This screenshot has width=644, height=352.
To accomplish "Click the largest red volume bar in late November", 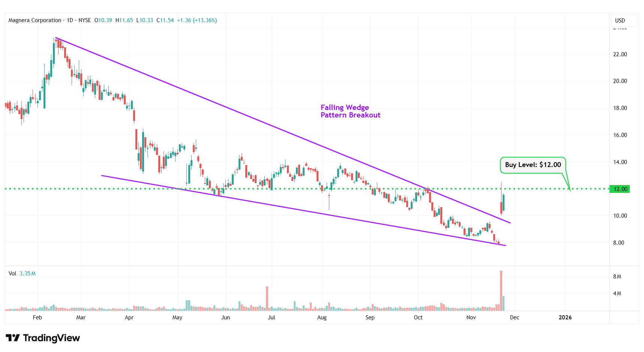I will [501, 290].
